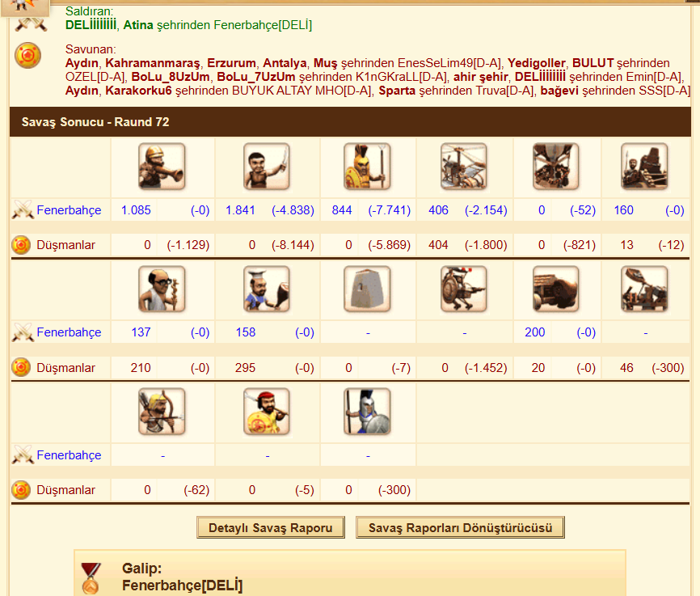Open attacker player DELİİİİİİİ link

click(91, 24)
